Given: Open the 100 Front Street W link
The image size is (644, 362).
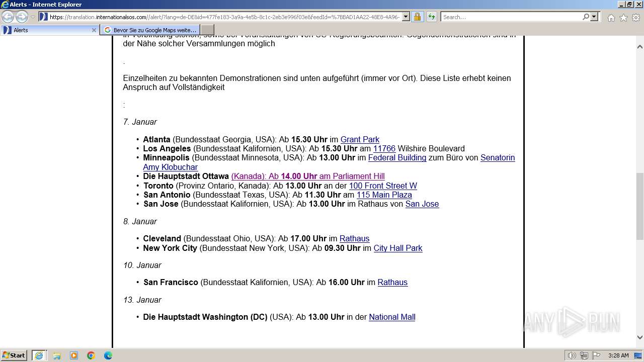Looking at the screenshot, I should [383, 186].
